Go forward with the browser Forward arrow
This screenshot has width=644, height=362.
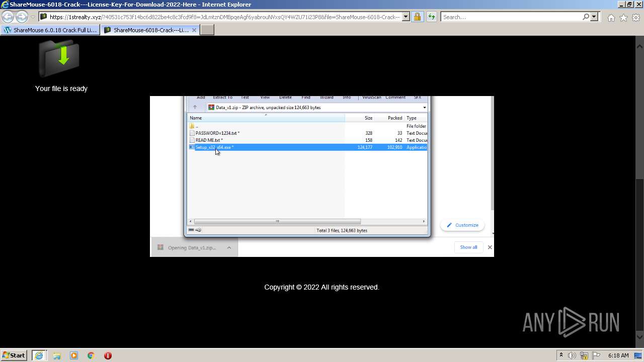tap(22, 17)
